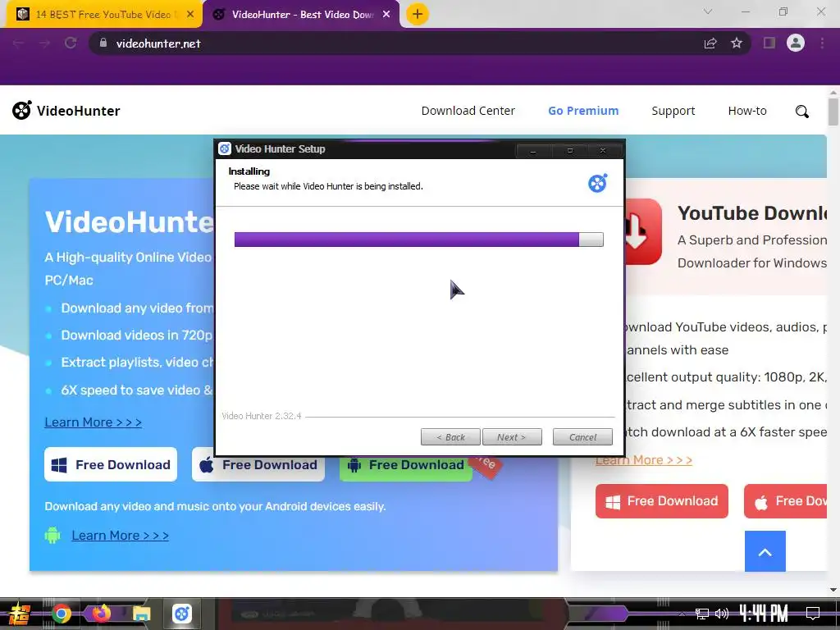Click the red Windows Free Download button
The image size is (840, 630).
[x=662, y=501]
